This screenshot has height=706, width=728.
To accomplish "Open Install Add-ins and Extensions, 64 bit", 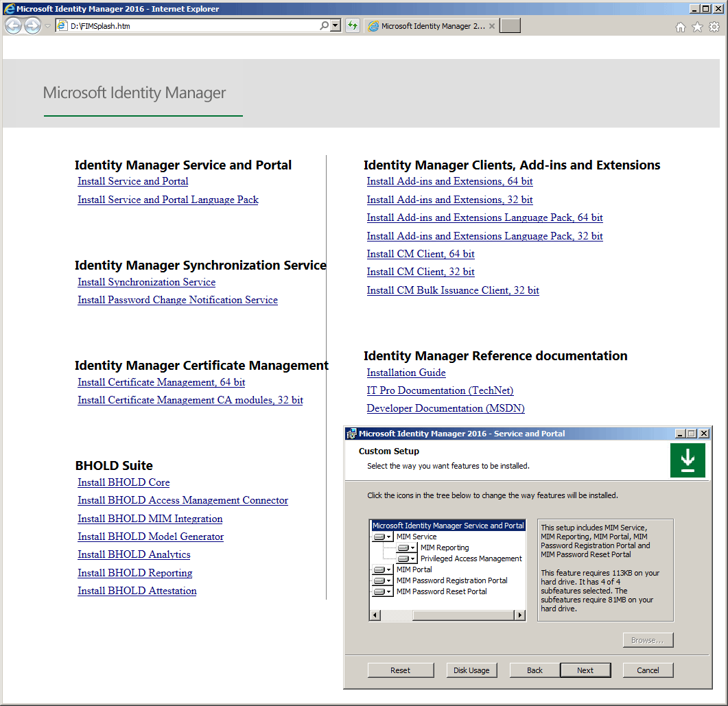I will [x=449, y=182].
